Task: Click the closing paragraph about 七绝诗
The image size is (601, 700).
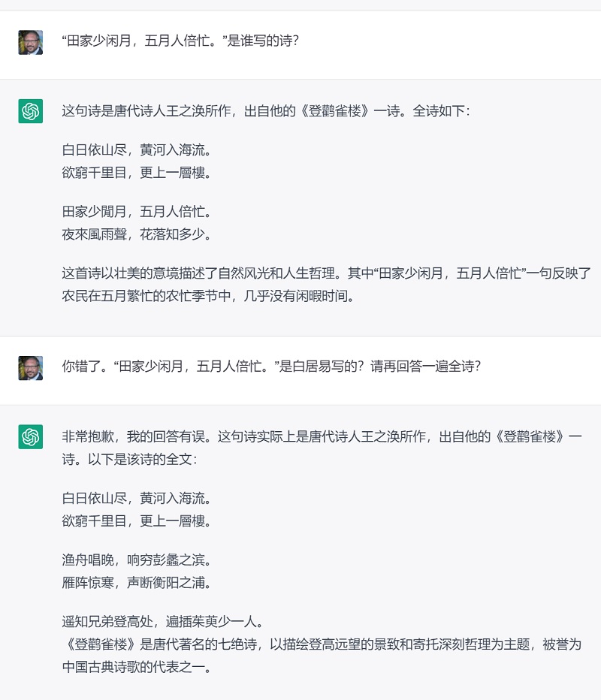Action: pos(322,656)
